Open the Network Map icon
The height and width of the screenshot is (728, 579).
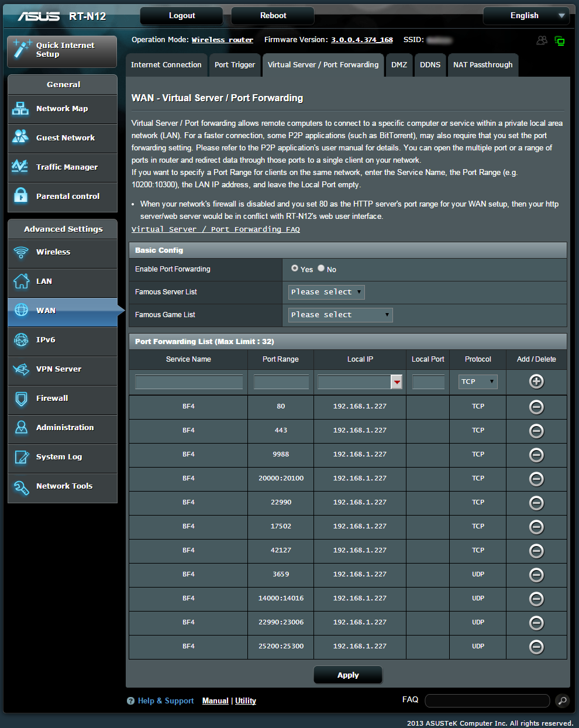pos(20,108)
